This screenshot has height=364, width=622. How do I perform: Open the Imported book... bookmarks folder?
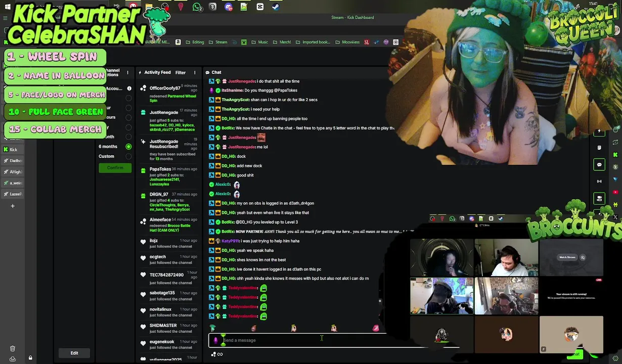point(313,42)
